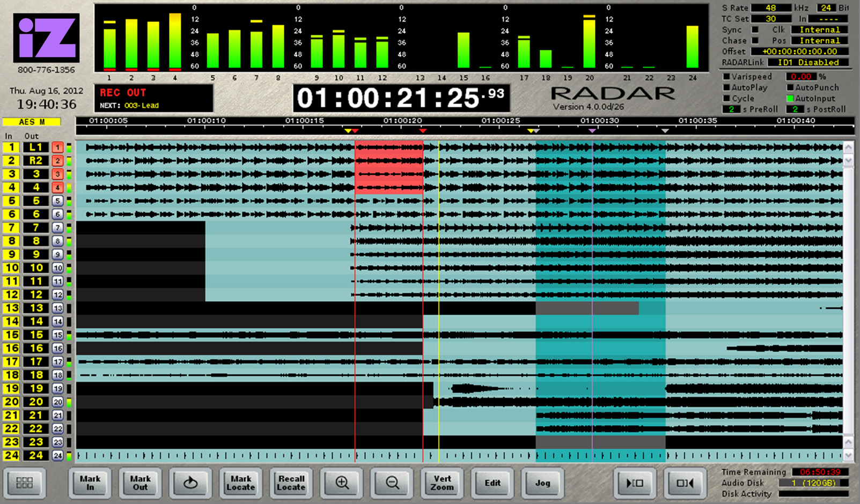Click the level meter for channel 20
The image size is (860, 504).
click(x=589, y=41)
